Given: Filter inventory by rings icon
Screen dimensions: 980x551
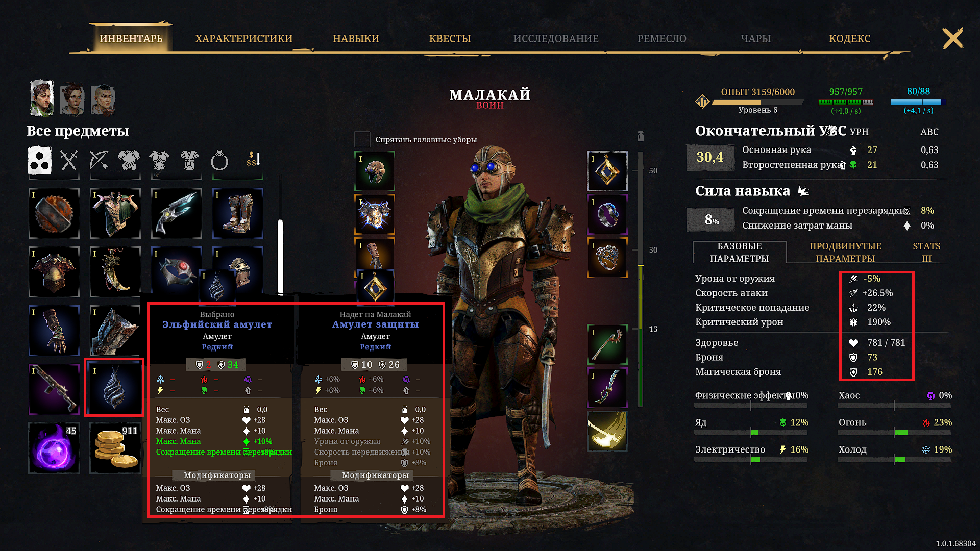Looking at the screenshot, I should pyautogui.click(x=219, y=161).
